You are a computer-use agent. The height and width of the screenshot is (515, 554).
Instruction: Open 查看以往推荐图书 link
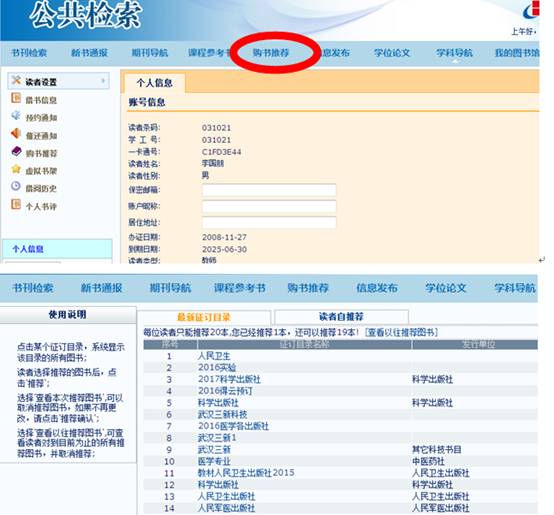(401, 332)
